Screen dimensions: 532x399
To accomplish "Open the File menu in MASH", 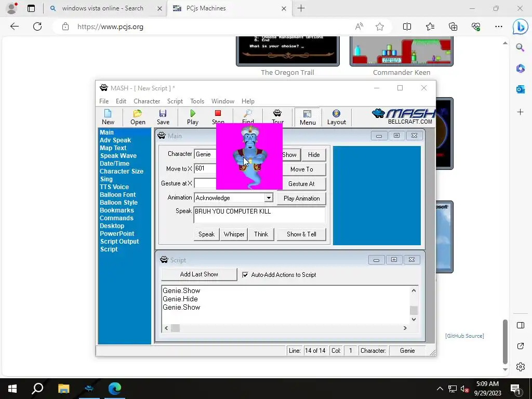I will coord(104,101).
